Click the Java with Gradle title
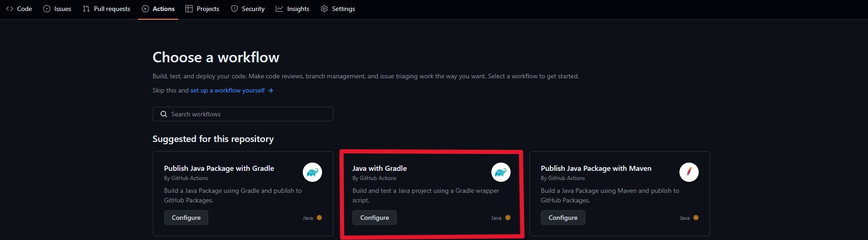Image resolution: width=868 pixels, height=240 pixels. pyautogui.click(x=379, y=169)
